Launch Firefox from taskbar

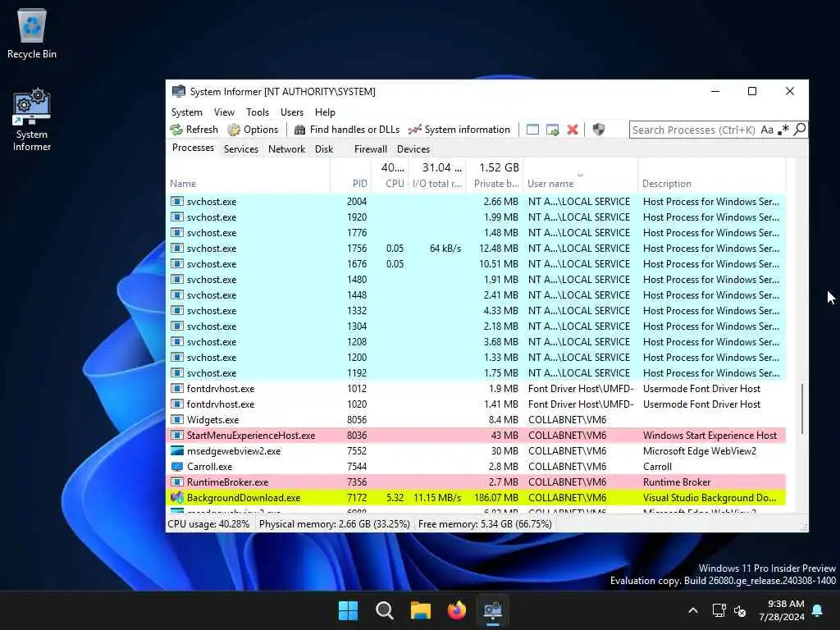click(456, 610)
